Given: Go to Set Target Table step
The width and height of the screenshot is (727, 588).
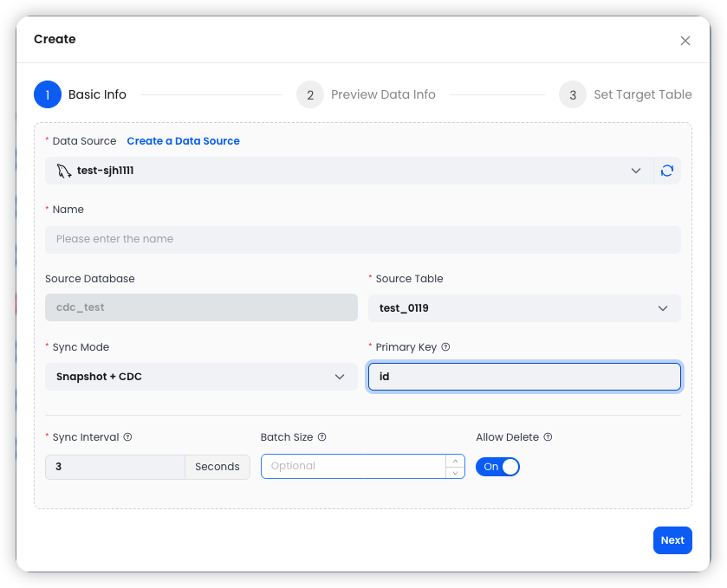Looking at the screenshot, I should pos(643,94).
